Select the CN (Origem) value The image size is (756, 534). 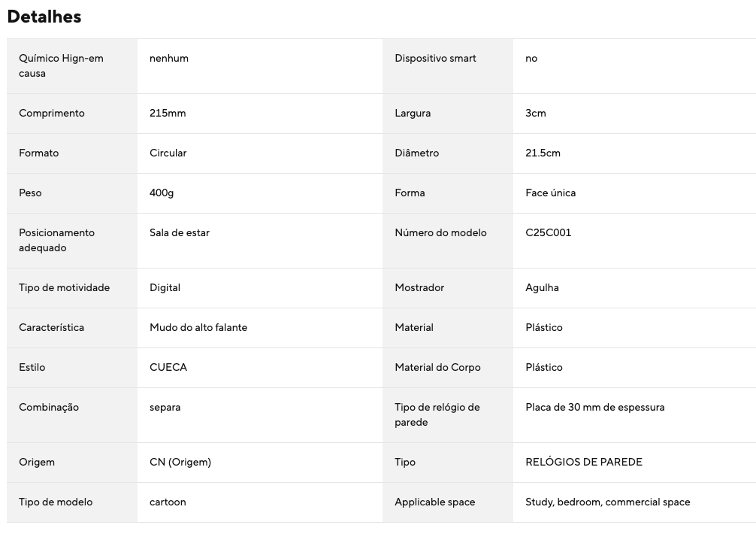(180, 462)
